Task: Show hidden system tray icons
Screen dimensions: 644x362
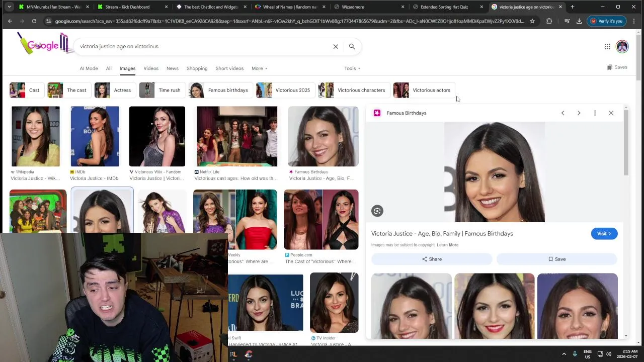Action: [563, 354]
